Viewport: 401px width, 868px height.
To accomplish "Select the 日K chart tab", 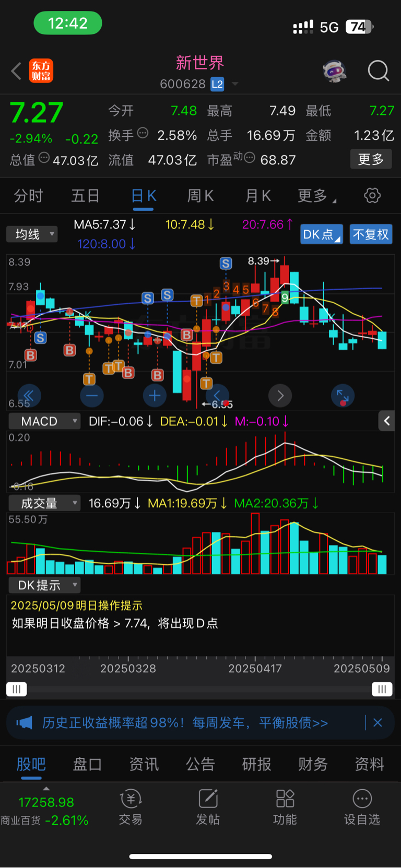I will pyautogui.click(x=144, y=196).
